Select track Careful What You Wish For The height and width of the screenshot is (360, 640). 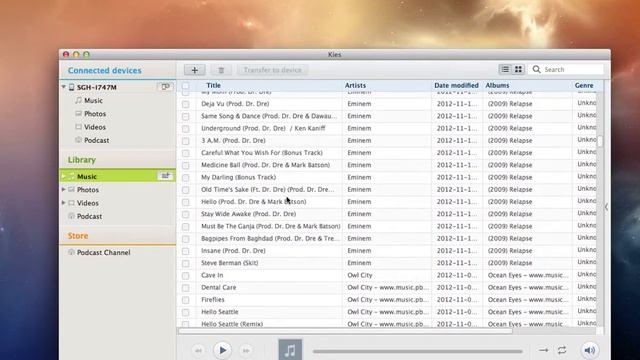[x=262, y=153]
